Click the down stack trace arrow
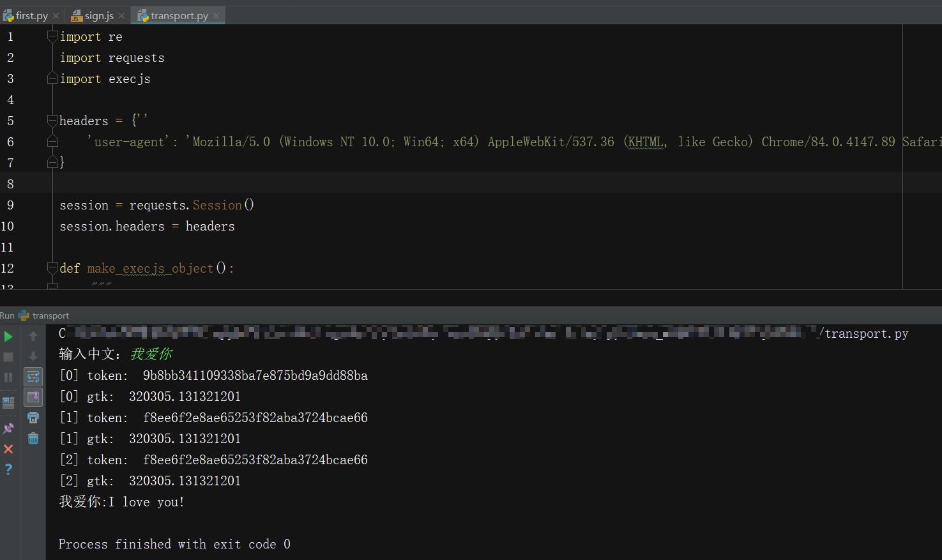The width and height of the screenshot is (942, 560). point(33,356)
